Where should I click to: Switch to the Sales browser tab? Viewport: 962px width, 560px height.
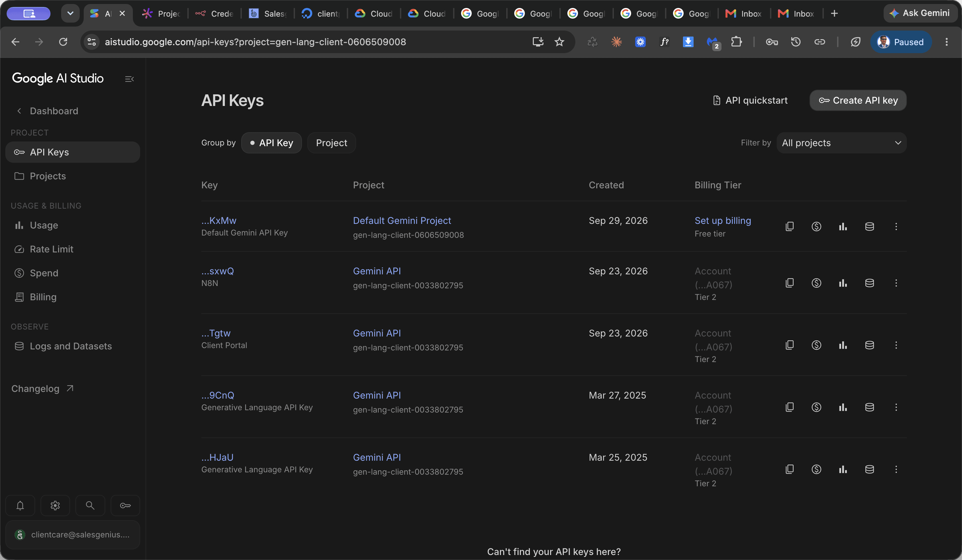pos(268,14)
